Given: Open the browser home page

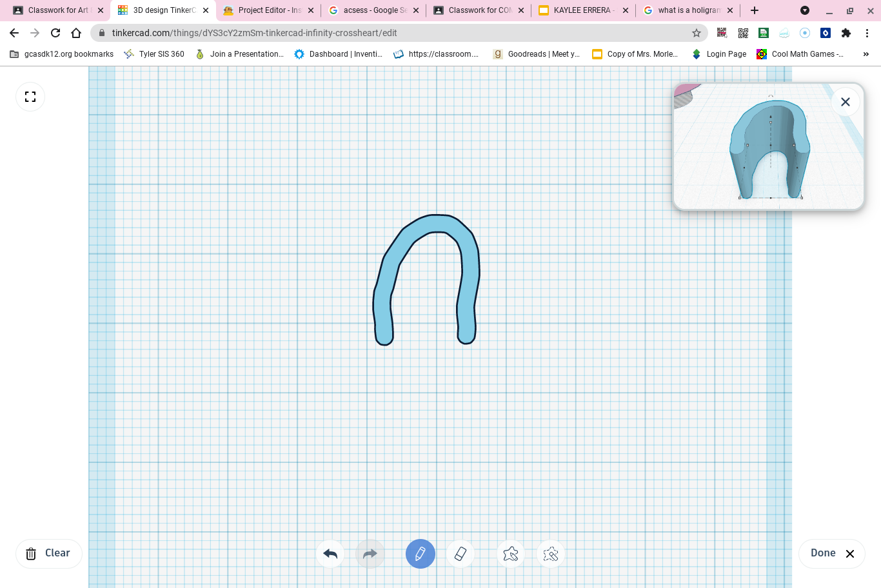Looking at the screenshot, I should tap(76, 33).
